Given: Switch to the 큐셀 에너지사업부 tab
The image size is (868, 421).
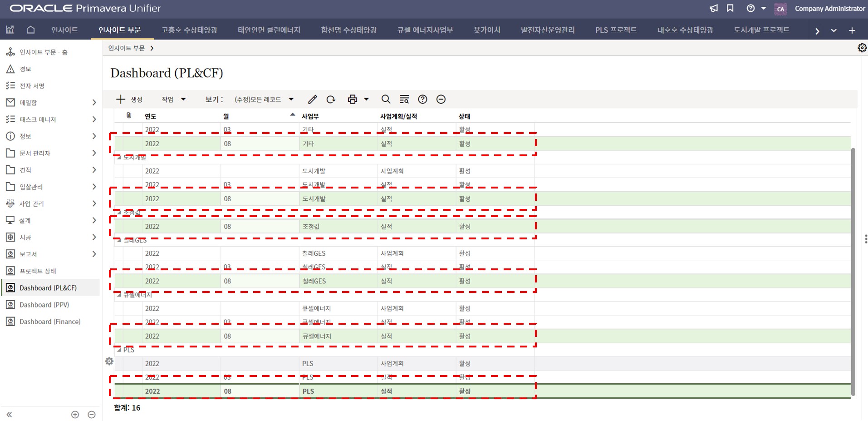Looking at the screenshot, I should click(x=425, y=30).
